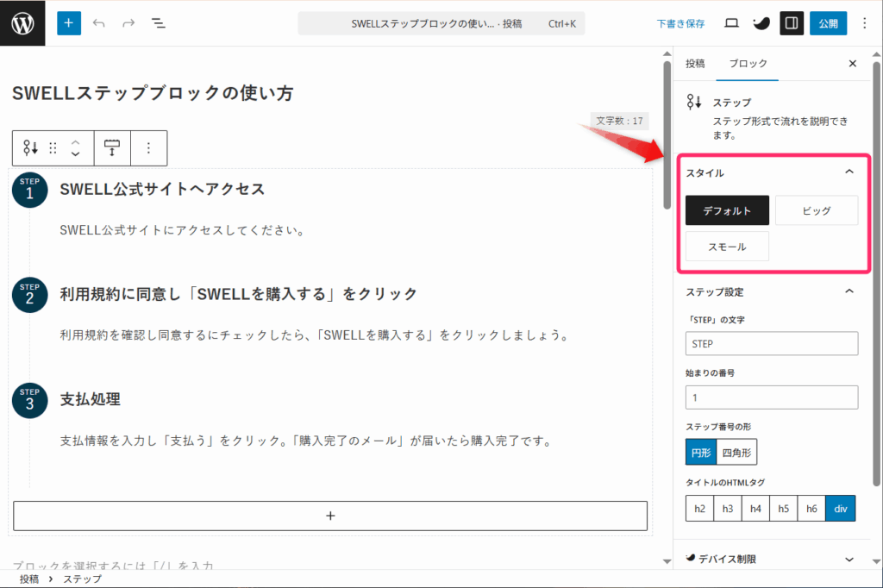Click the SWELL settings icon in top bar

point(761,23)
